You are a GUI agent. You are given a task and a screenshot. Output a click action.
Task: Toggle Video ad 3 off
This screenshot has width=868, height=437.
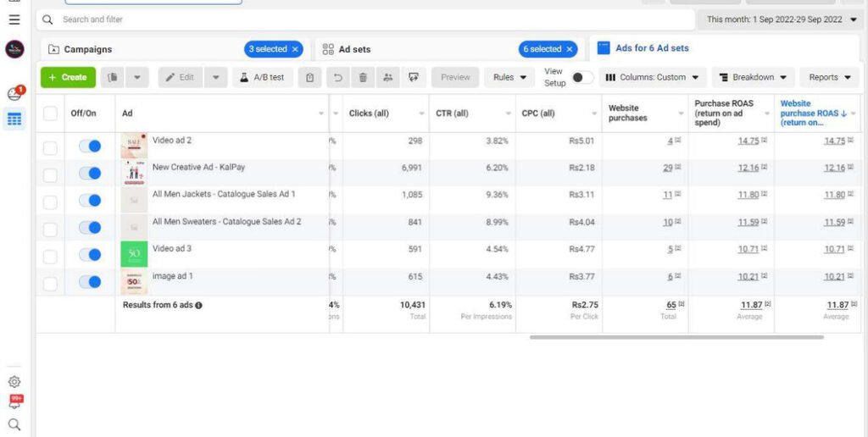click(90, 254)
